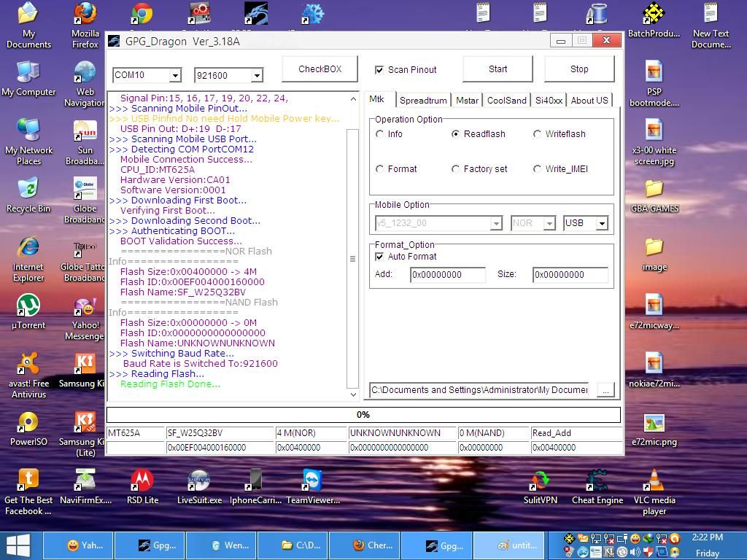Toggle the Scan Pinout checkbox
The width and height of the screenshot is (747, 560).
[379, 70]
